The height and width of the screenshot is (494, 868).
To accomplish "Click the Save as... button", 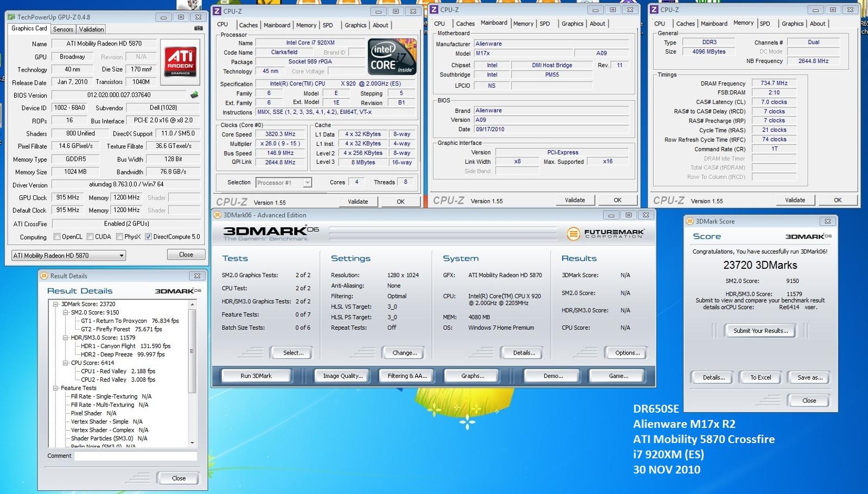I will (x=809, y=377).
